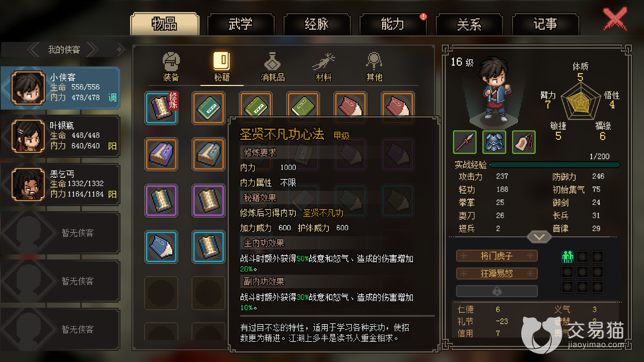Click the equipped spear weapon slot
The width and height of the screenshot is (644, 362).
coord(465,142)
